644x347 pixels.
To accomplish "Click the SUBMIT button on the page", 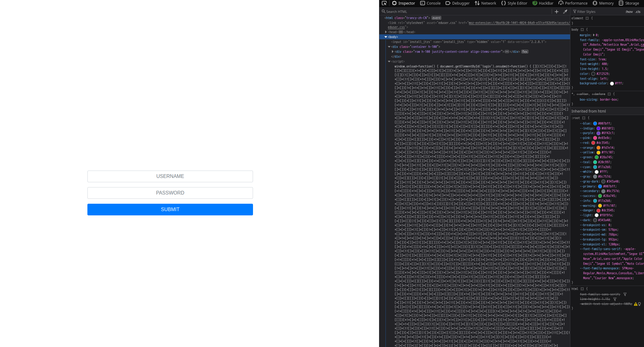I will point(170,210).
